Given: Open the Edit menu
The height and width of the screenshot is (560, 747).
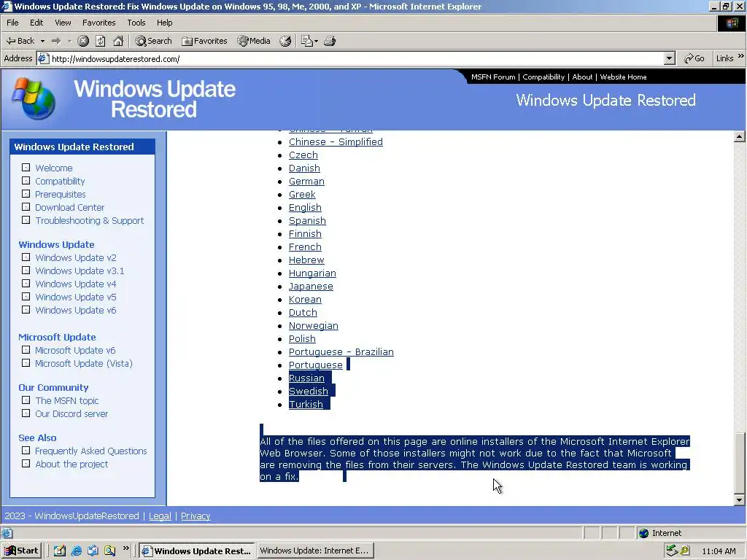Looking at the screenshot, I should pos(36,23).
